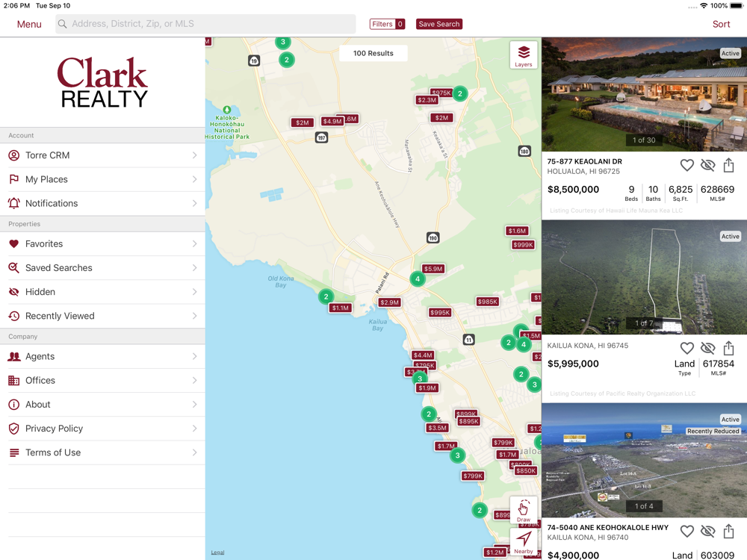Expand the Saved Searches row chevron
Viewport: 747px width, 560px height.
(x=194, y=267)
